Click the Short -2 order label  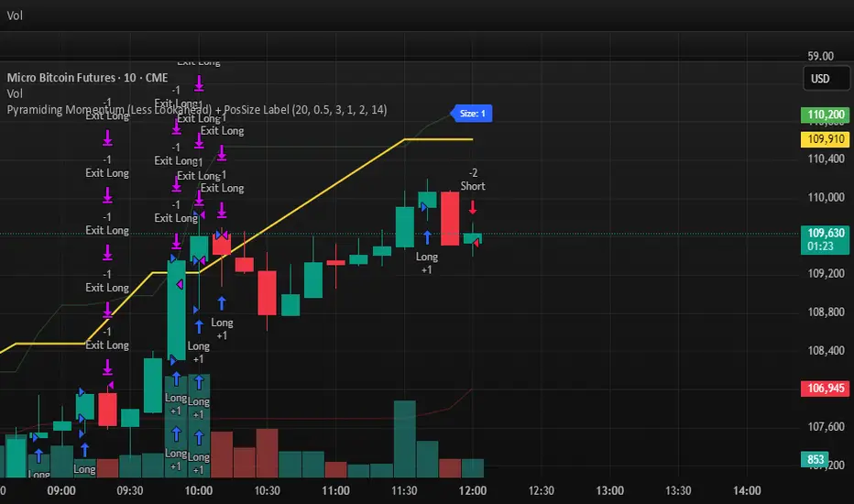(473, 180)
